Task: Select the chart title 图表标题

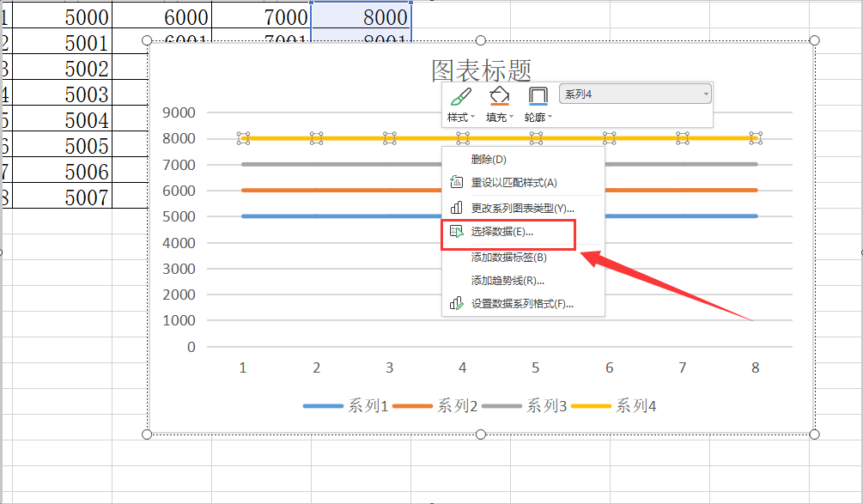Action: (481, 70)
